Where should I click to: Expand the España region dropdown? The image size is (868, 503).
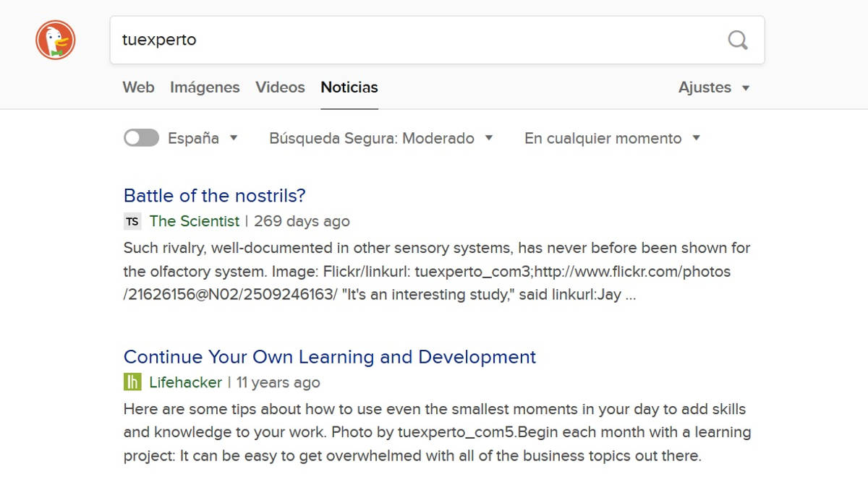pyautogui.click(x=203, y=138)
